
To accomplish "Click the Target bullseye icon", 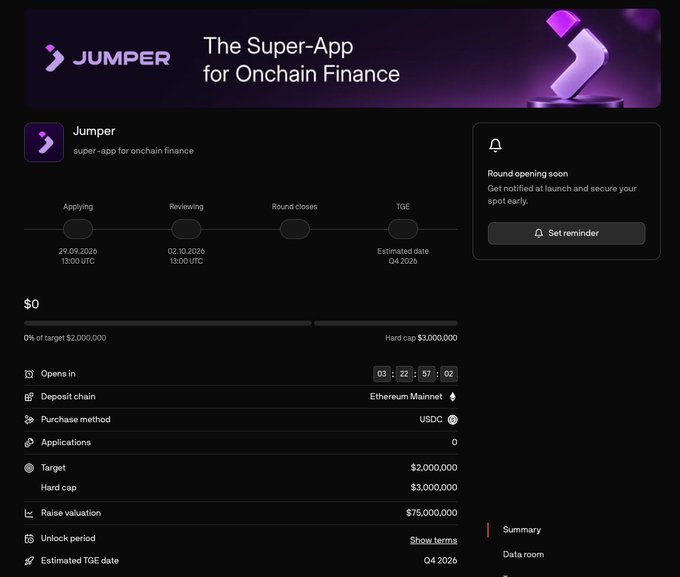I will tap(29, 468).
